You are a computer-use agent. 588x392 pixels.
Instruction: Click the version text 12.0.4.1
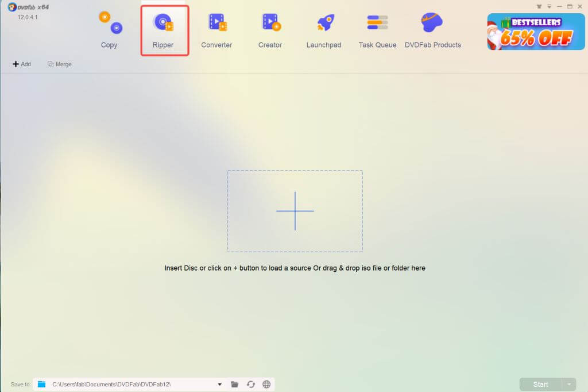(x=28, y=17)
